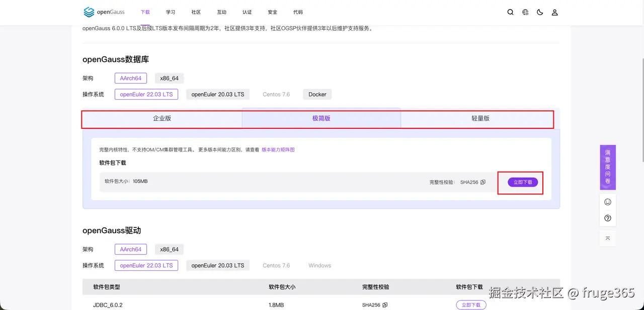The height and width of the screenshot is (310, 644).
Task: Choose openEuler 20.03 LTS for database
Action: (x=218, y=94)
